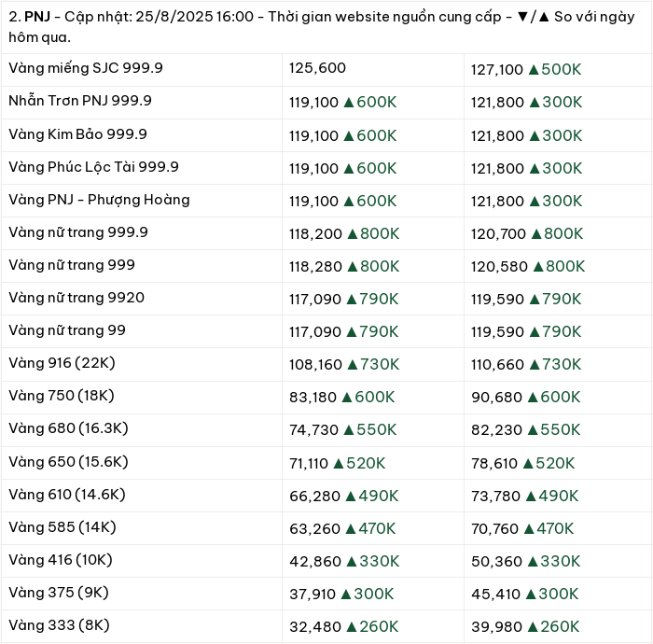The height and width of the screenshot is (644, 653).
Task: Click the 125,600 SJC buy price
Action: tap(317, 68)
